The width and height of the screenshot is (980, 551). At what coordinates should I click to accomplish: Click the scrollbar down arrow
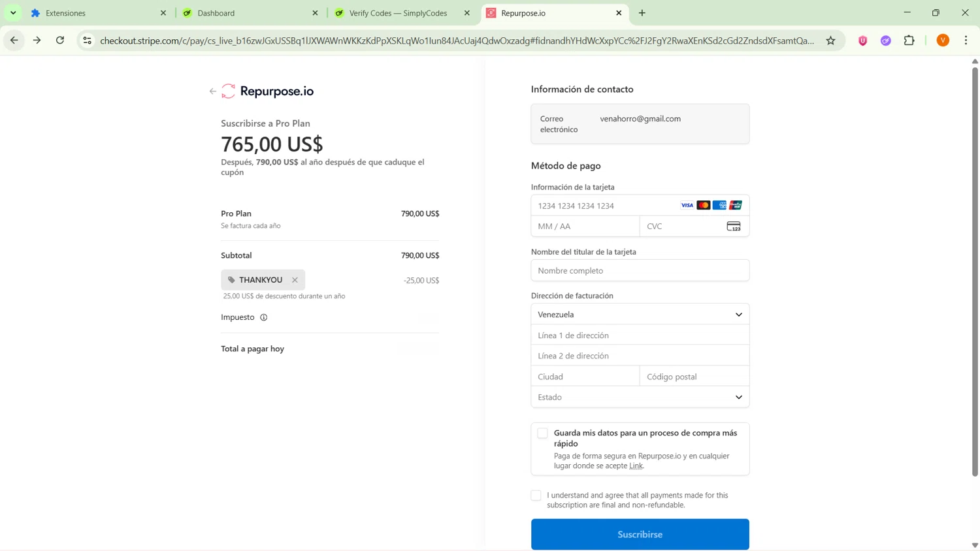975,545
